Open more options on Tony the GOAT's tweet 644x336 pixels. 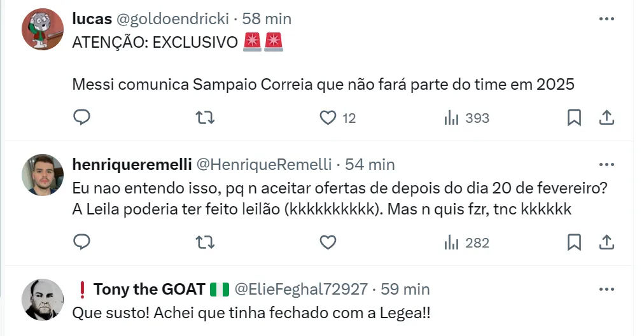coord(606,289)
